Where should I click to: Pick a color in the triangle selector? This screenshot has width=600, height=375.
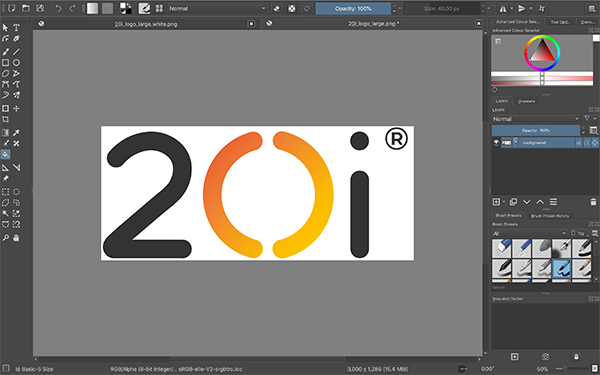click(542, 54)
